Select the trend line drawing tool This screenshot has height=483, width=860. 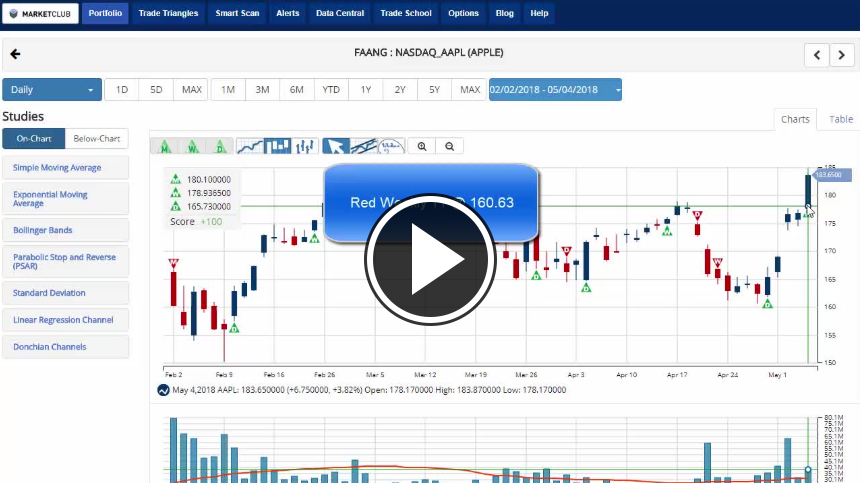[364, 146]
